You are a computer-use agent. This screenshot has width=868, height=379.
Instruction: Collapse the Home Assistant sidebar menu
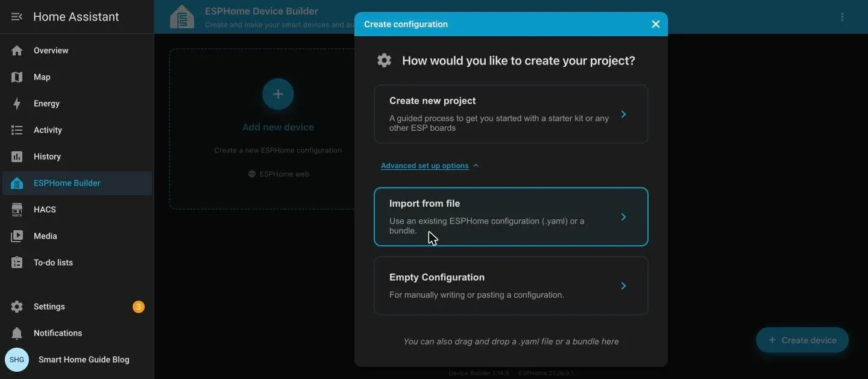pos(17,17)
